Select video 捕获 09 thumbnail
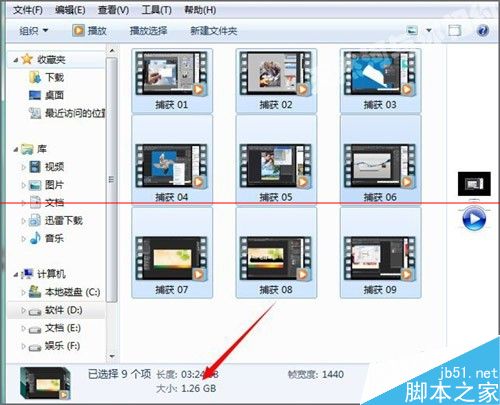Image resolution: width=500 pixels, height=405 pixels. point(380,252)
